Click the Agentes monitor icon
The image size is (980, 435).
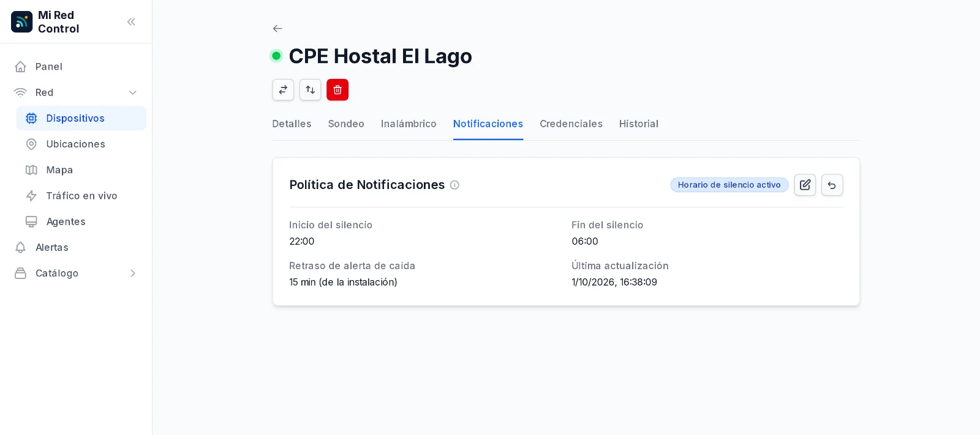pos(31,221)
